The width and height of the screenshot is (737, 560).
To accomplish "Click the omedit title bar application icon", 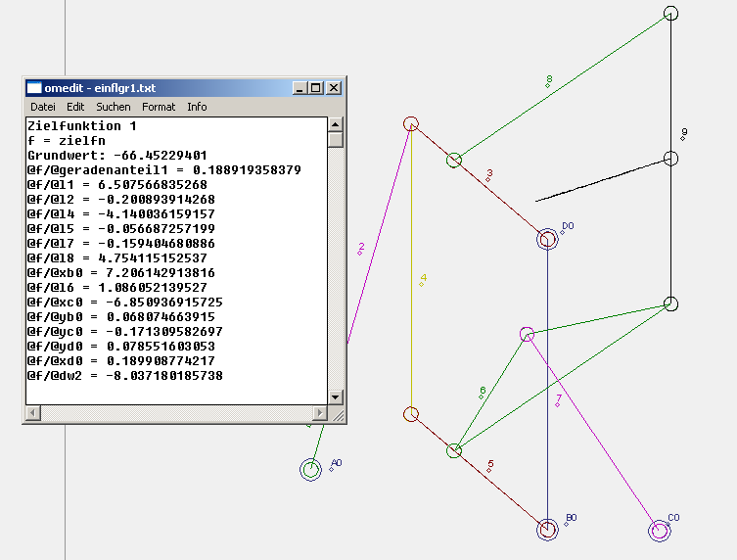I will pyautogui.click(x=34, y=88).
